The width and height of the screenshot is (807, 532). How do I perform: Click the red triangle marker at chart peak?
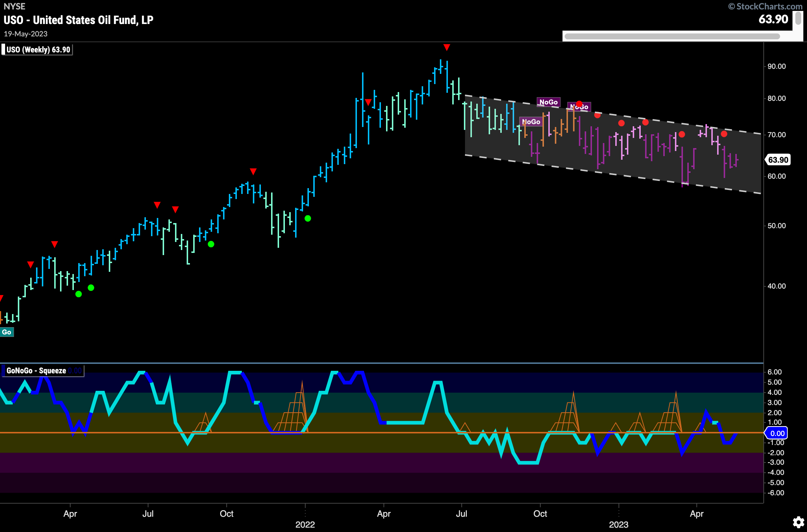(447, 47)
